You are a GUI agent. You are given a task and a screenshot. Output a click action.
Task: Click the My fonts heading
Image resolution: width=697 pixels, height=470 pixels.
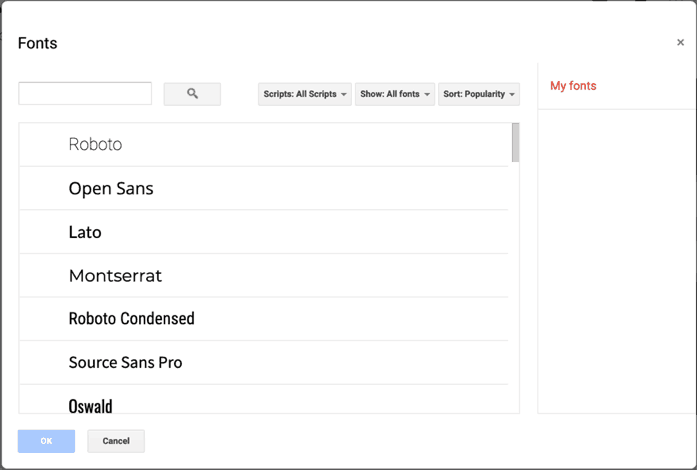[x=573, y=85]
